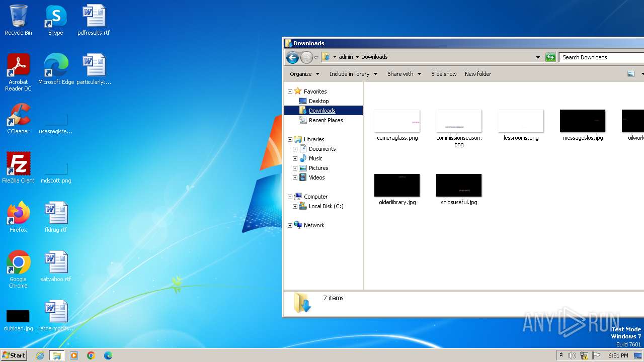Open Edge from the taskbar
Image resolution: width=644 pixels, height=362 pixels.
point(108,355)
